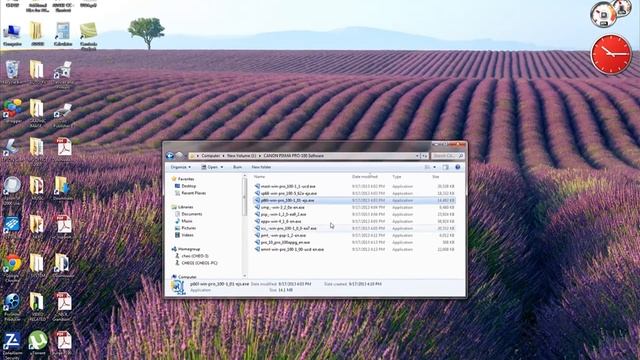
Task: Open the view options dropdown arrow
Action: [434, 167]
